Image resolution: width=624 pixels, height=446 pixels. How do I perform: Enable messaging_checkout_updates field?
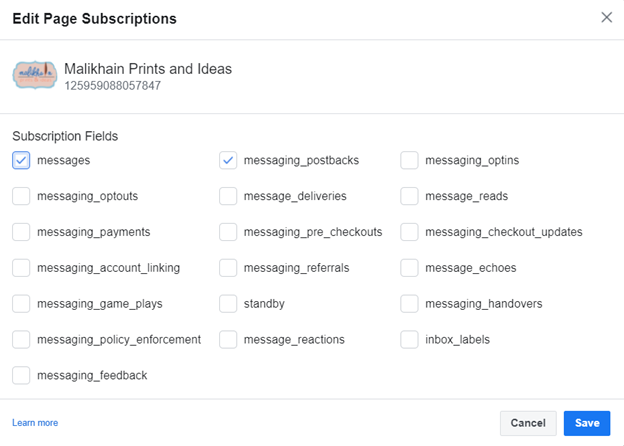409,232
